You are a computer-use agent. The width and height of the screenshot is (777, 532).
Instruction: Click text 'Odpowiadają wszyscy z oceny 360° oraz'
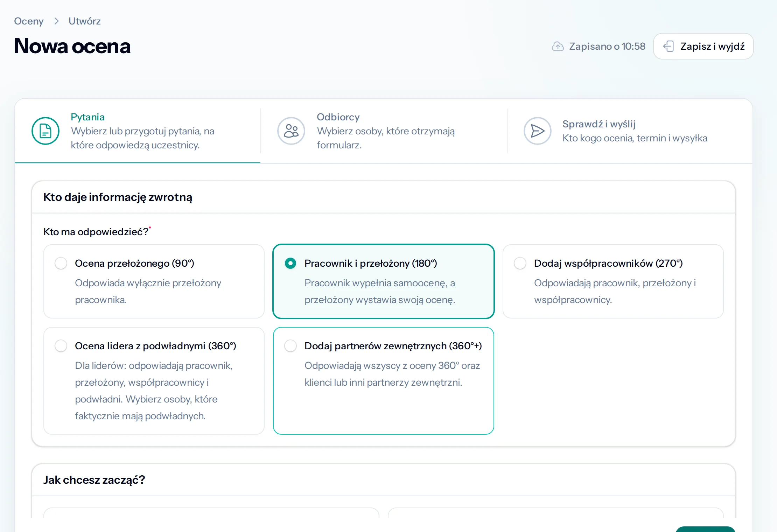[392, 365]
